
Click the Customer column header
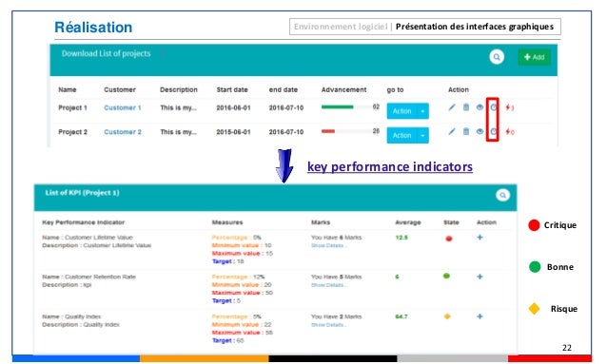pos(120,89)
